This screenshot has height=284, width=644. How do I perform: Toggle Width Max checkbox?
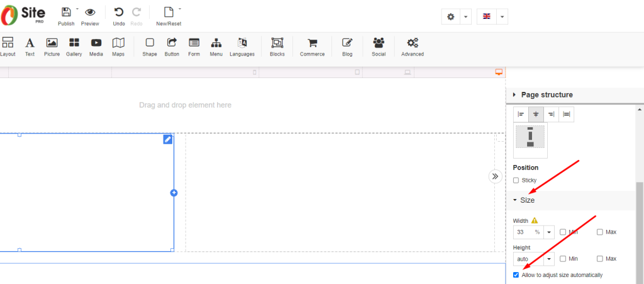pyautogui.click(x=600, y=232)
